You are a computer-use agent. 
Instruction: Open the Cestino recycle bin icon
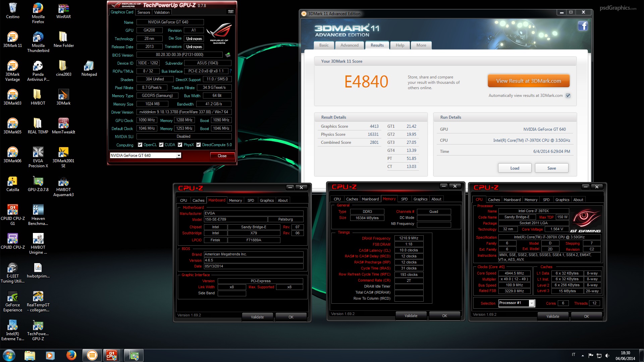[12, 11]
